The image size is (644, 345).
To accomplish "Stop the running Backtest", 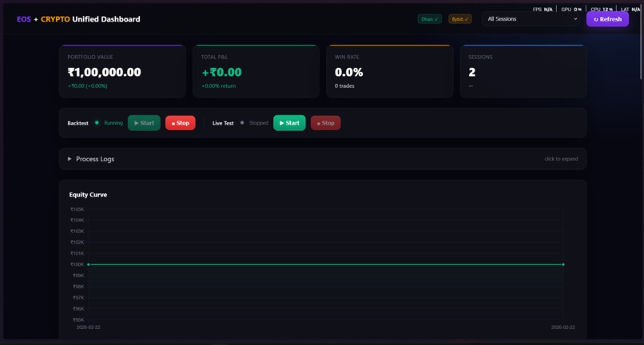I will click(x=181, y=123).
